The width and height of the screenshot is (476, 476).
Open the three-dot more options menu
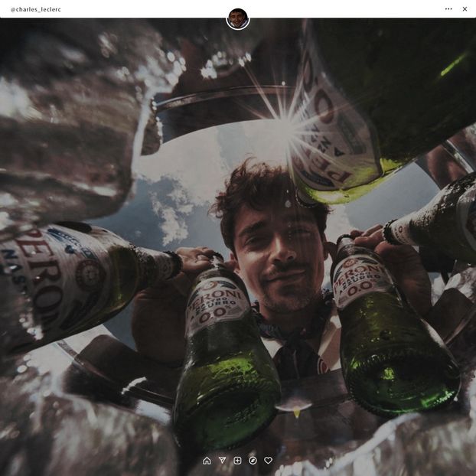coord(448,9)
